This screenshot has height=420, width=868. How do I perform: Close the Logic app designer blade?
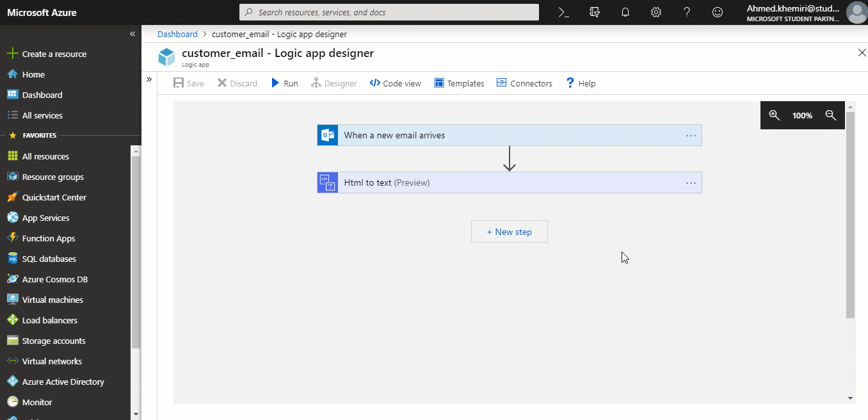click(862, 52)
